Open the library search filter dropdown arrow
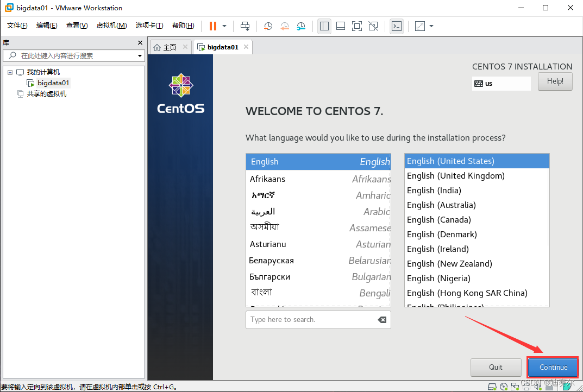Viewport: 583px width, 392px height. point(140,56)
